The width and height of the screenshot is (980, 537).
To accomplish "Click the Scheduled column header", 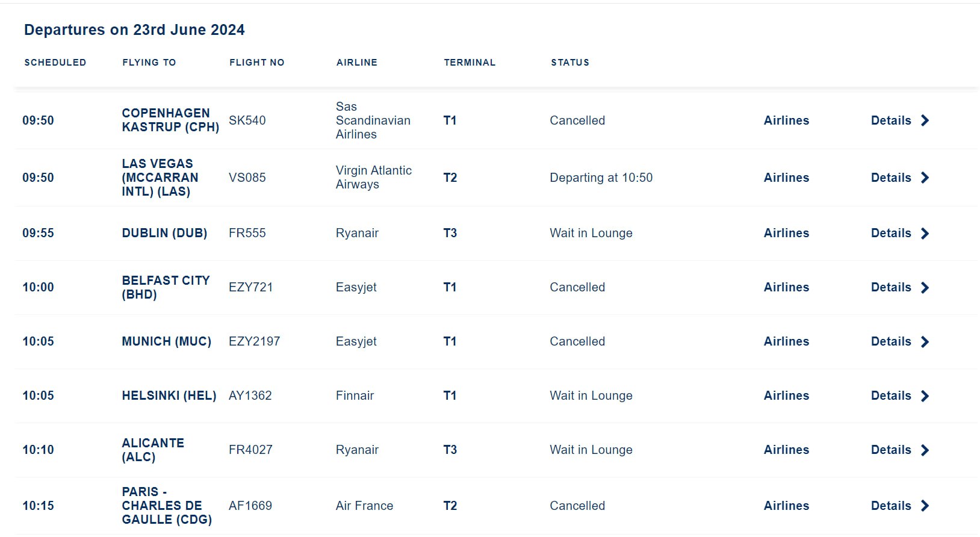I will coord(55,63).
